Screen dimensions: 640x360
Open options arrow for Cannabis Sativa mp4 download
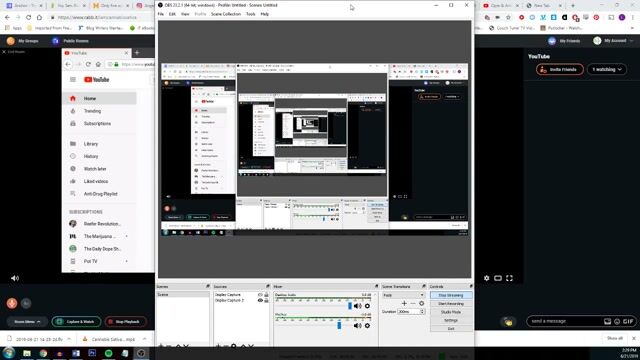pos(144,339)
